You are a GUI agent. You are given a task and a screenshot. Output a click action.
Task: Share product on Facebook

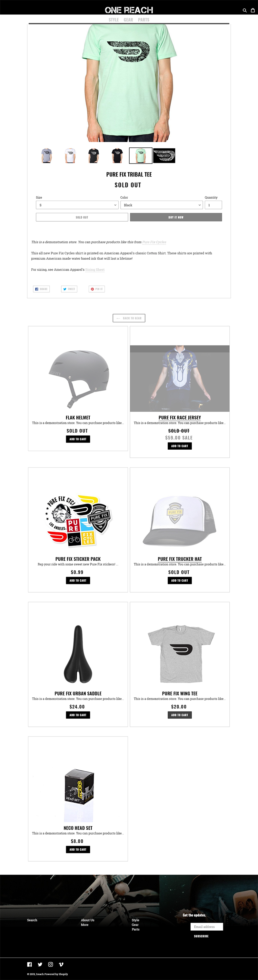41,289
